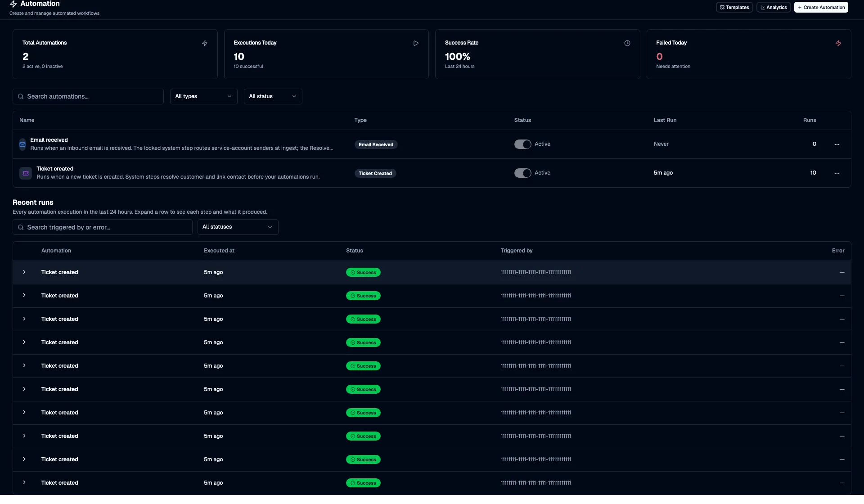Expand the sixth Ticket created run row
This screenshot has width=864, height=504.
(24, 389)
